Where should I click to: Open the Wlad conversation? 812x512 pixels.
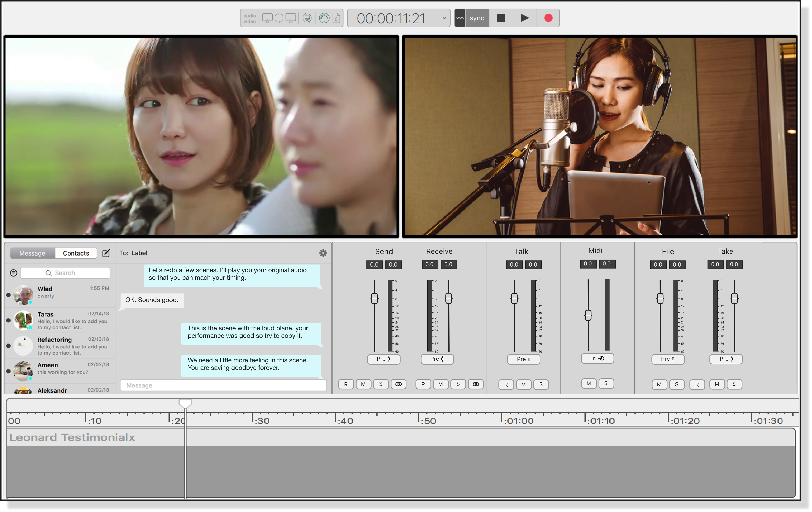(x=60, y=295)
